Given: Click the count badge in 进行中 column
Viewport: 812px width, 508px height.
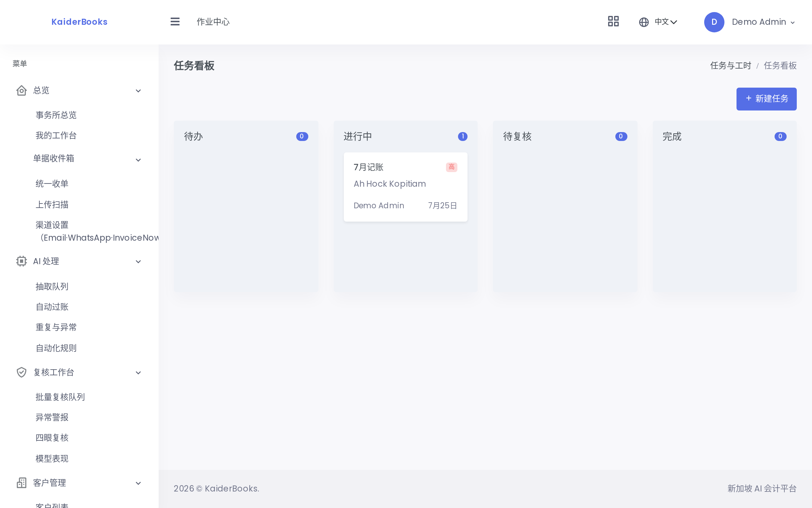Looking at the screenshot, I should pyautogui.click(x=463, y=137).
